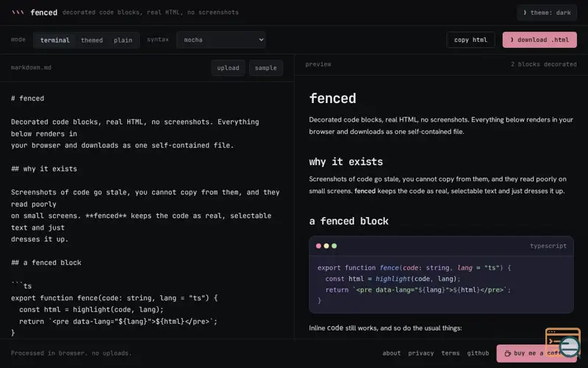Image resolution: width=588 pixels, height=368 pixels.
Task: Click the coffee cup icon
Action: [x=507, y=353]
